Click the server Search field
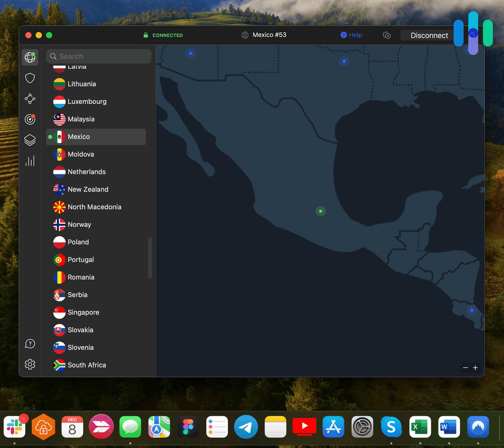The height and width of the screenshot is (448, 504). point(98,56)
